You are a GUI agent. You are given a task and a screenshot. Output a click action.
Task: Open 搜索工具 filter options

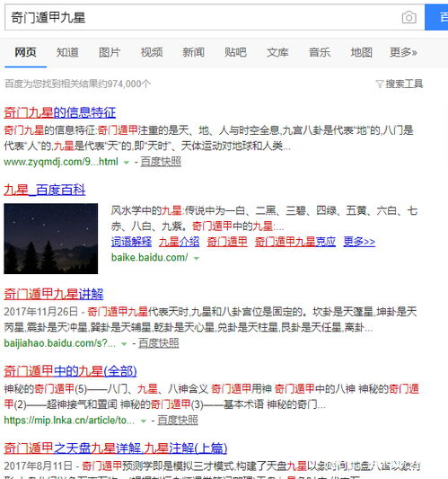point(404,84)
